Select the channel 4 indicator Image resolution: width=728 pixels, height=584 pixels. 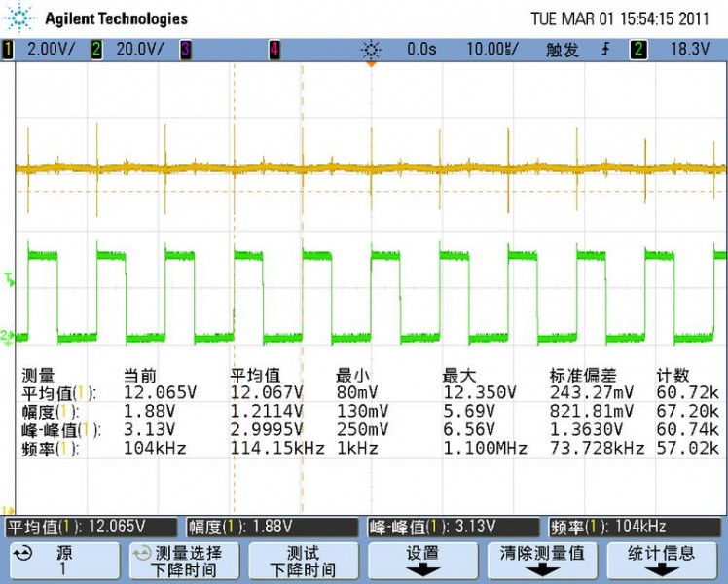coord(274,49)
